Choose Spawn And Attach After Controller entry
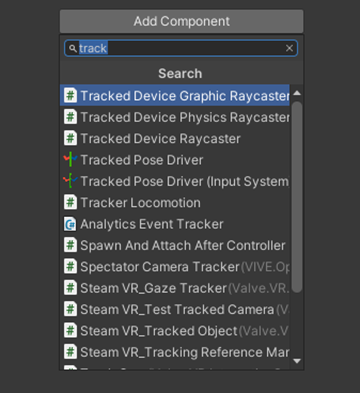 coord(175,245)
